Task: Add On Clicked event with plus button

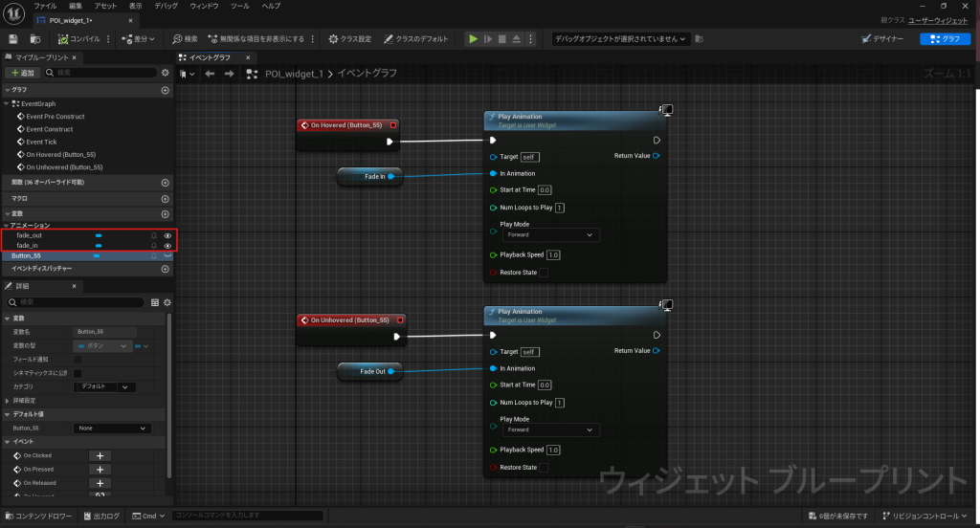Action: coord(100,456)
